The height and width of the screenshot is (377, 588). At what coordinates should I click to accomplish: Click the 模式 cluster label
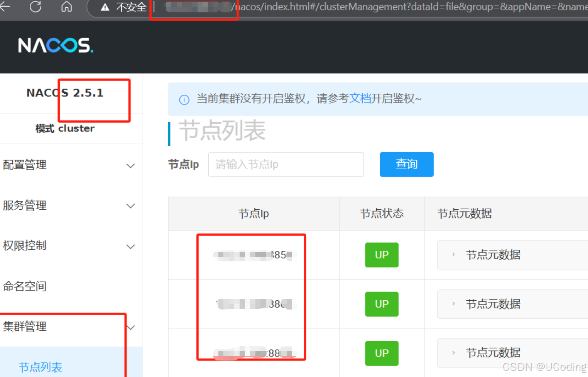(x=65, y=128)
